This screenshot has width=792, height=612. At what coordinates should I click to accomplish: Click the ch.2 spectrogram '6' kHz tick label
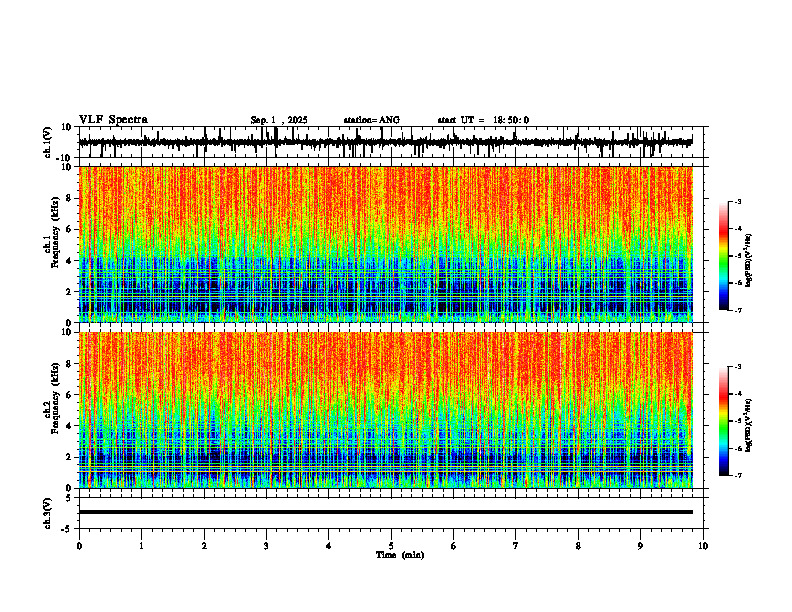click(69, 395)
